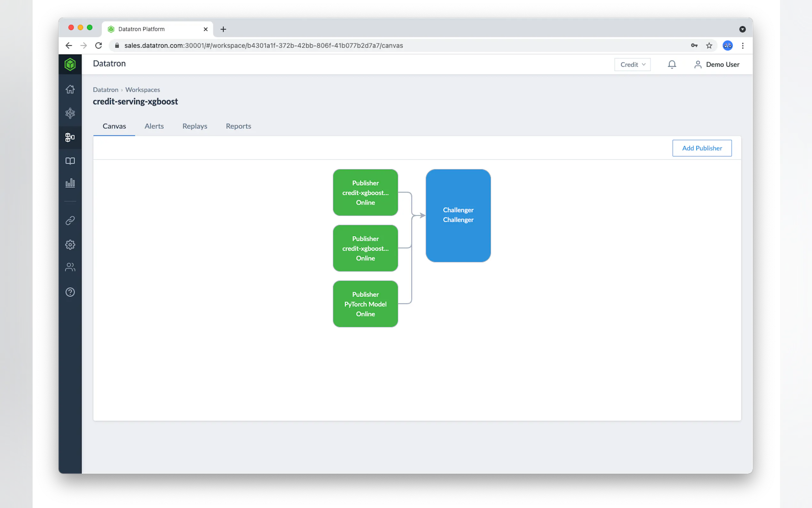
Task: Open the settings gear in the sidebar
Action: (70, 245)
